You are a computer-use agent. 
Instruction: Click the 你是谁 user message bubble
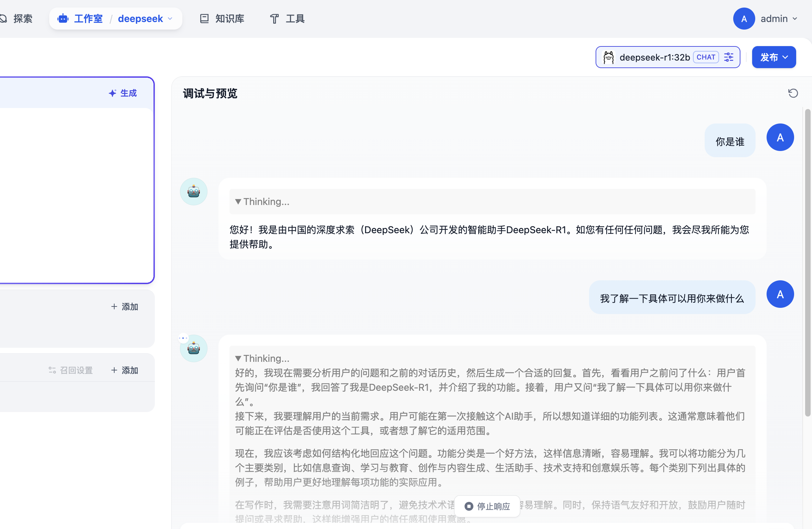coord(730,141)
